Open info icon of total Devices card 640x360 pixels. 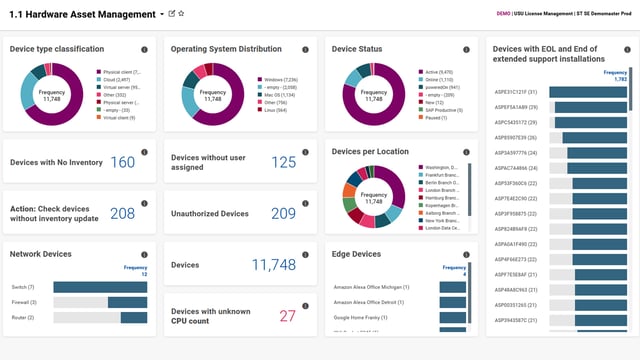click(x=305, y=254)
